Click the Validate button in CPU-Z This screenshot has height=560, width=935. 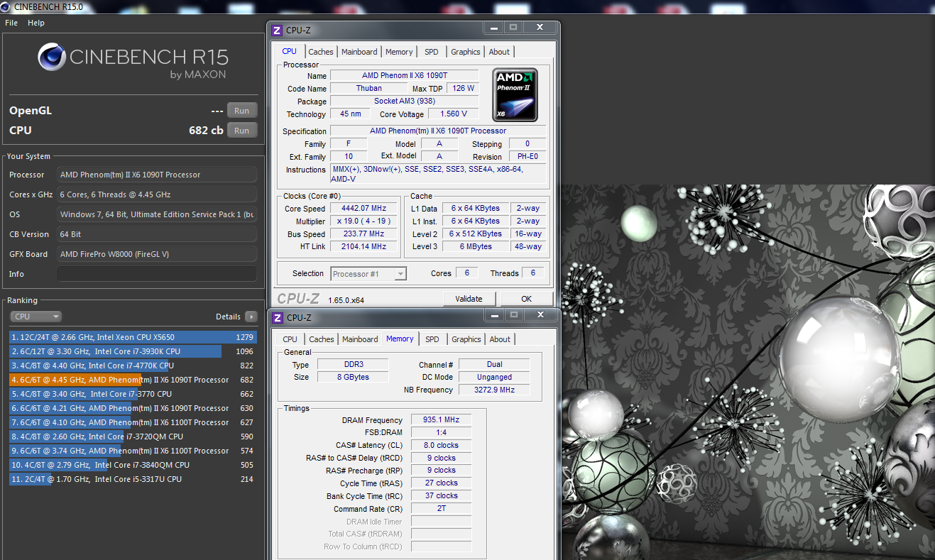tap(469, 299)
